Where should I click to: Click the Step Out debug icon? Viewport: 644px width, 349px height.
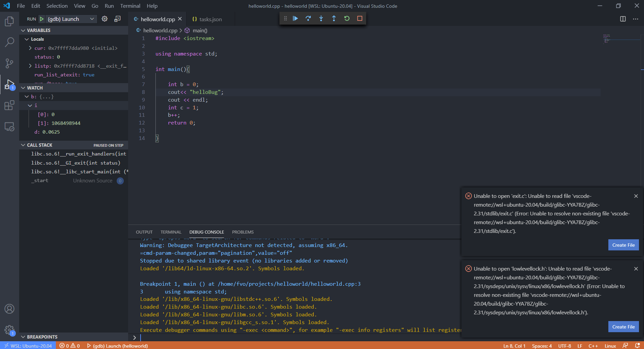pyautogui.click(x=334, y=19)
